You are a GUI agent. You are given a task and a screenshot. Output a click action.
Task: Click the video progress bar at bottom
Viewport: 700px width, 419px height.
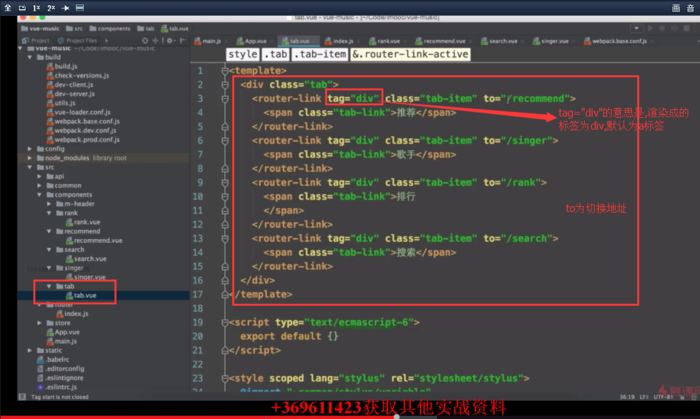[x=350, y=417]
